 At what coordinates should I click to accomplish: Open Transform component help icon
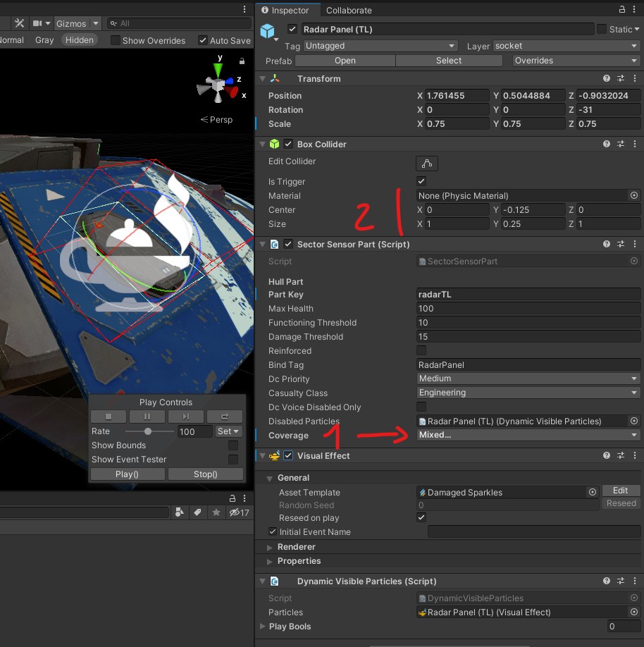click(x=606, y=79)
